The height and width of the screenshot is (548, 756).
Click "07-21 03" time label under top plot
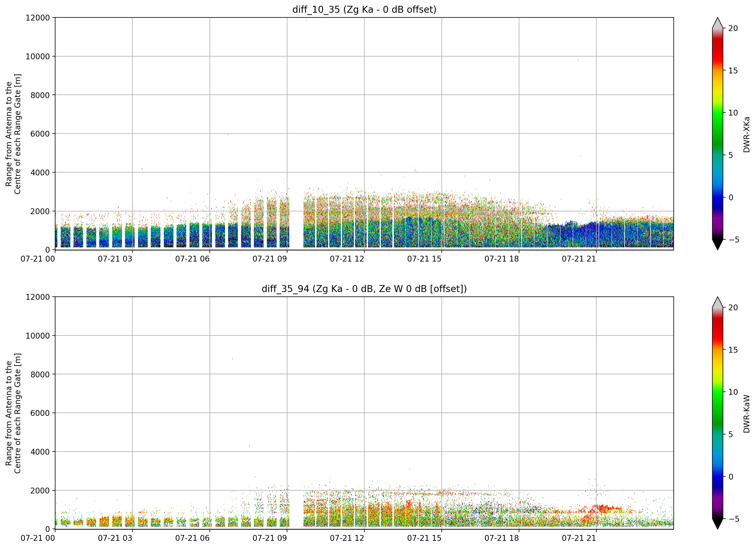coord(115,259)
